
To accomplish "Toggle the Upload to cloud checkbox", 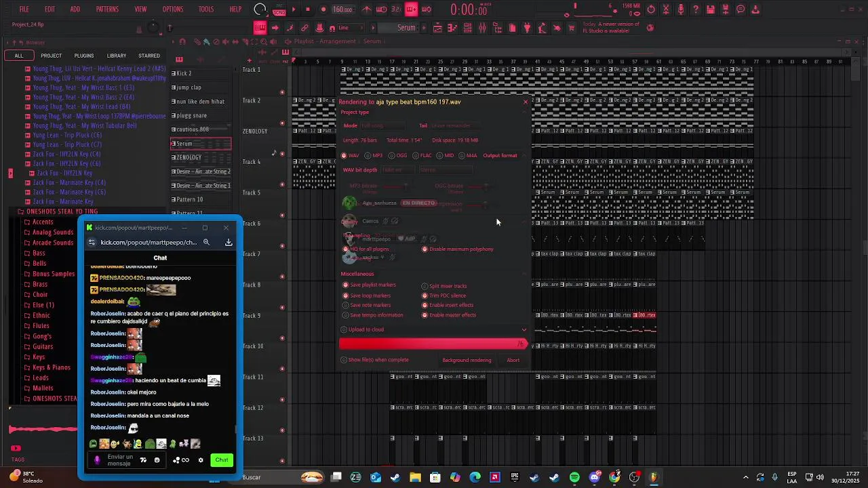I will click(x=344, y=329).
